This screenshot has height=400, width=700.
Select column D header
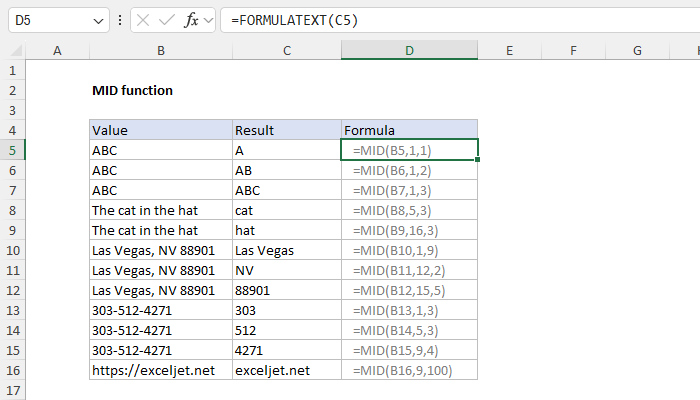point(409,50)
